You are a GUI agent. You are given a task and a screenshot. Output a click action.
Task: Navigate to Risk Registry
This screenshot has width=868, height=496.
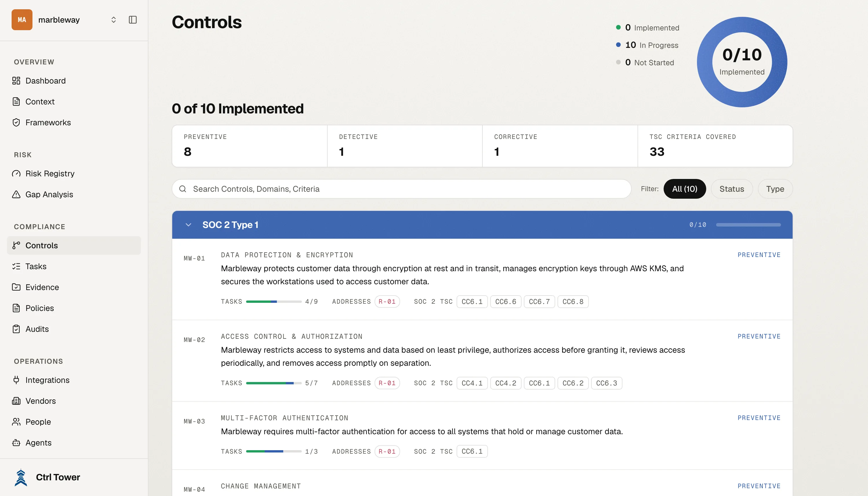[x=74, y=173]
